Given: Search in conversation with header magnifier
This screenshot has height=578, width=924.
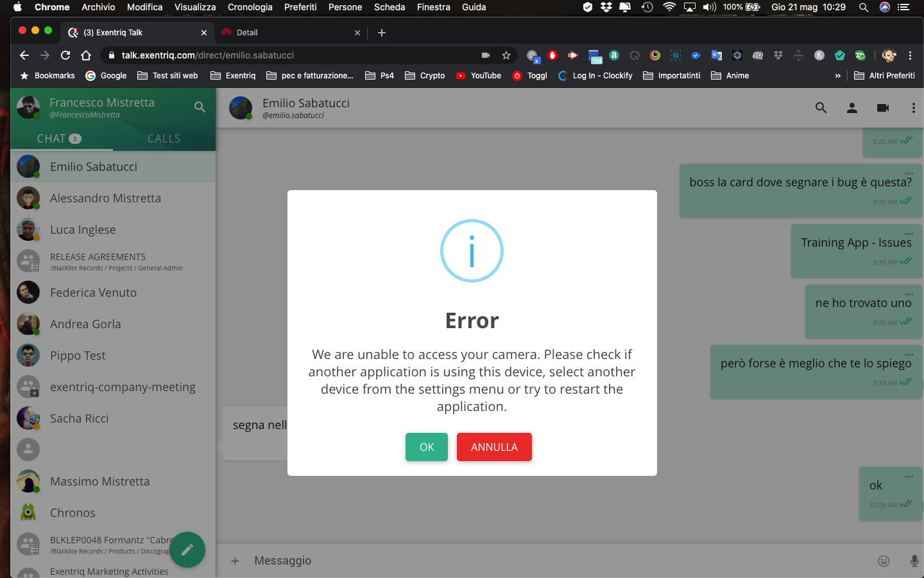Looking at the screenshot, I should [x=821, y=108].
